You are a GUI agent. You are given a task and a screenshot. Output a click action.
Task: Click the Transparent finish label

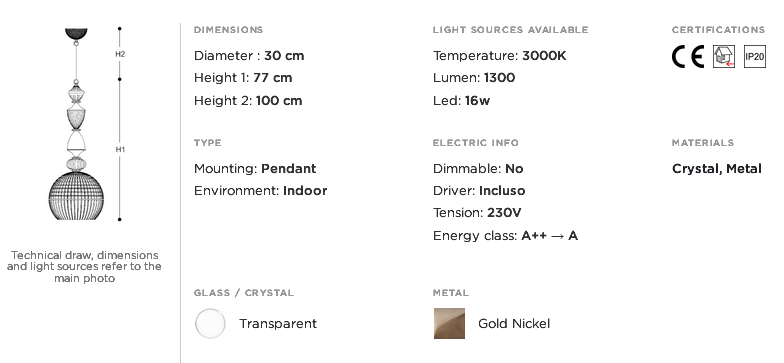click(278, 324)
